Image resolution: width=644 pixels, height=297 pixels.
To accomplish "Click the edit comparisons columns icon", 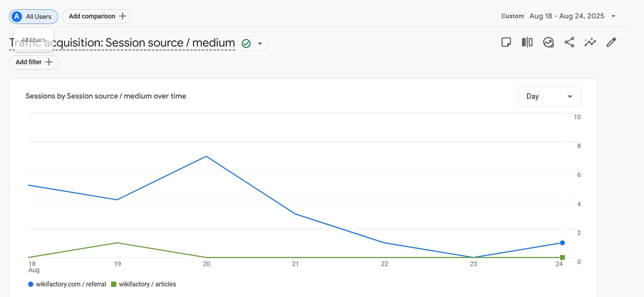I will [527, 42].
